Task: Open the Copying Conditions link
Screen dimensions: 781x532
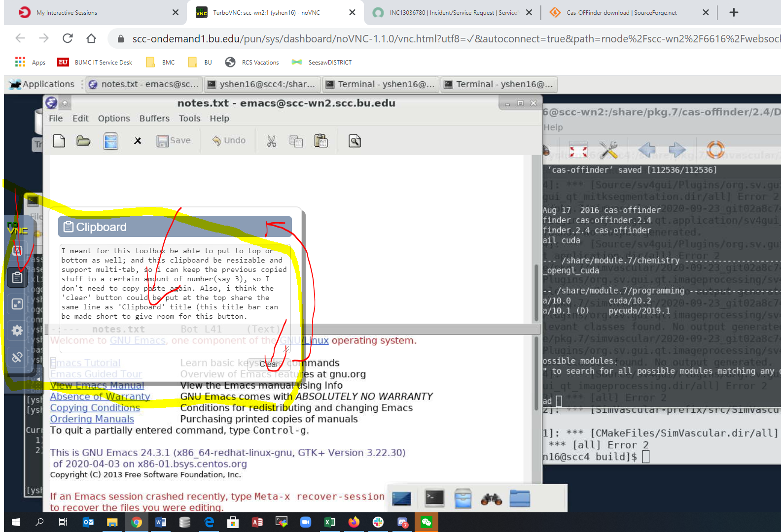Action: tap(95, 408)
